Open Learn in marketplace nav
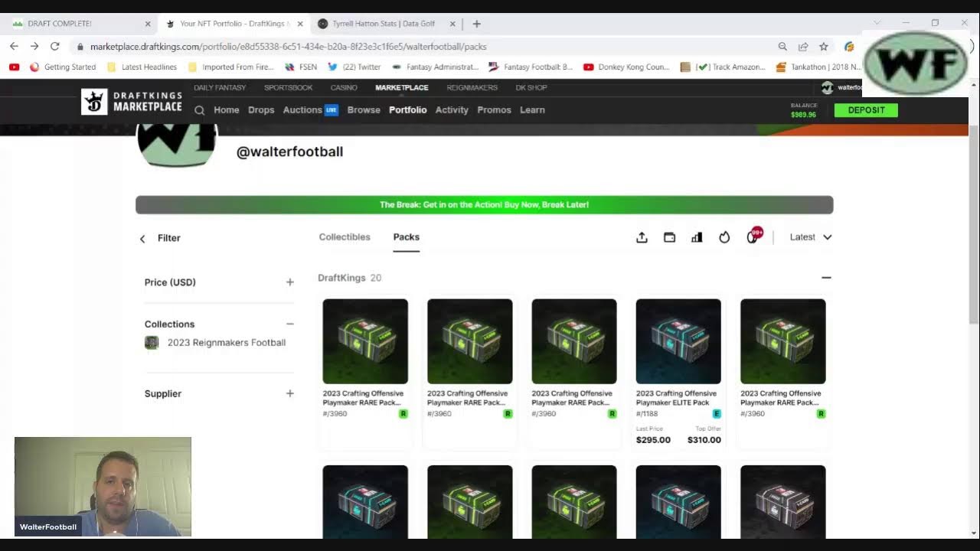 [x=532, y=110]
